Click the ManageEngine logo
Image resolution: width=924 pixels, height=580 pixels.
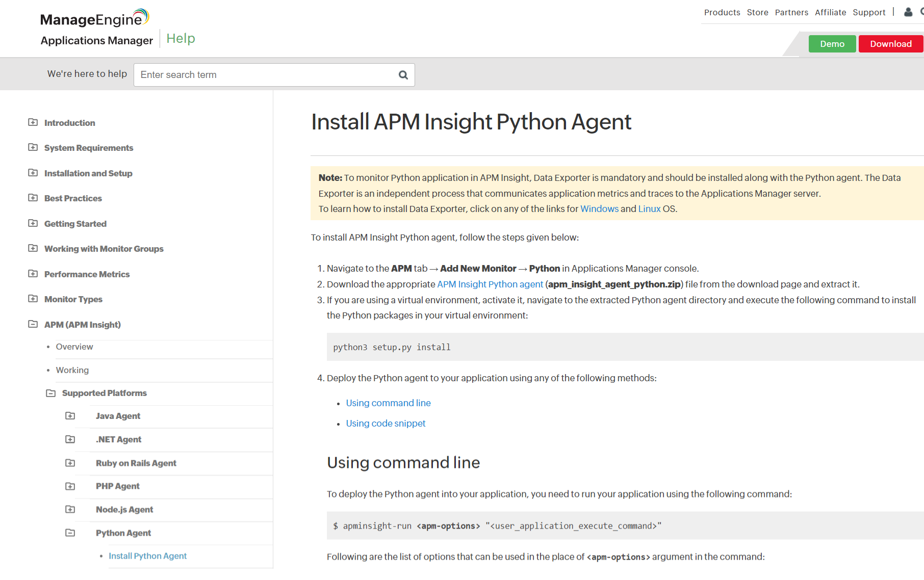pos(95,18)
